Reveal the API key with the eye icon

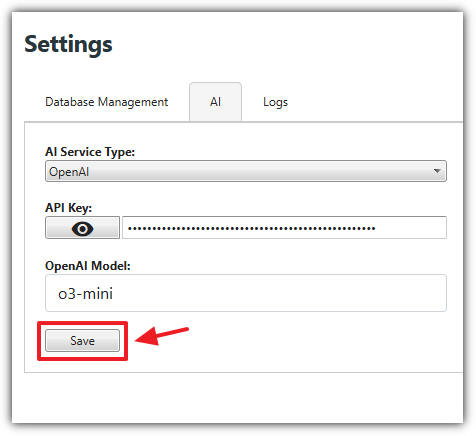point(82,228)
